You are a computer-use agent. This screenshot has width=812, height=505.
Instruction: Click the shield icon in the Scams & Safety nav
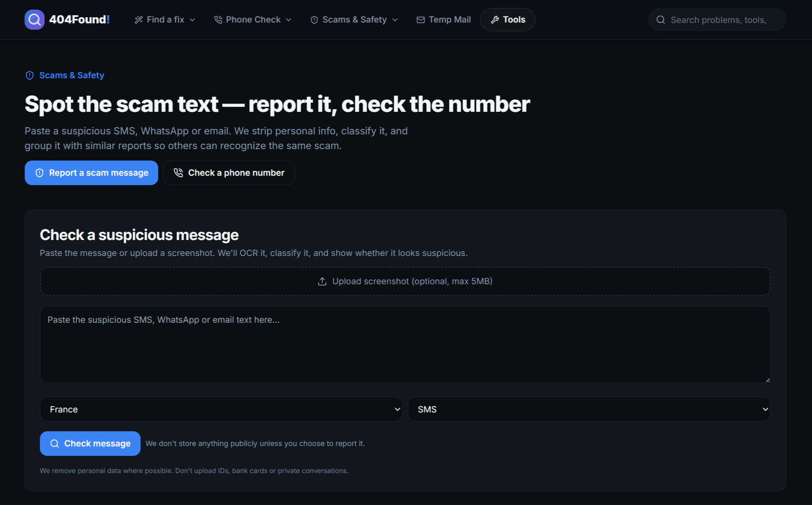pos(314,20)
